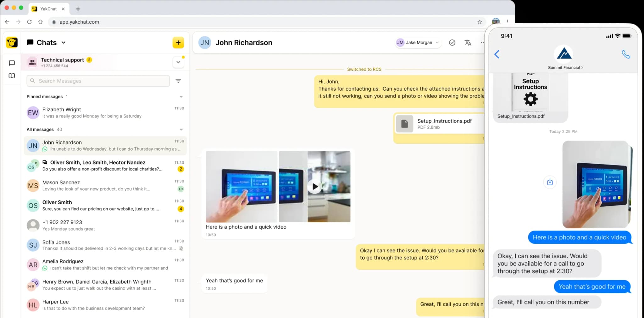Tap the back arrow on phone screen
This screenshot has height=318, width=644.
497,54
